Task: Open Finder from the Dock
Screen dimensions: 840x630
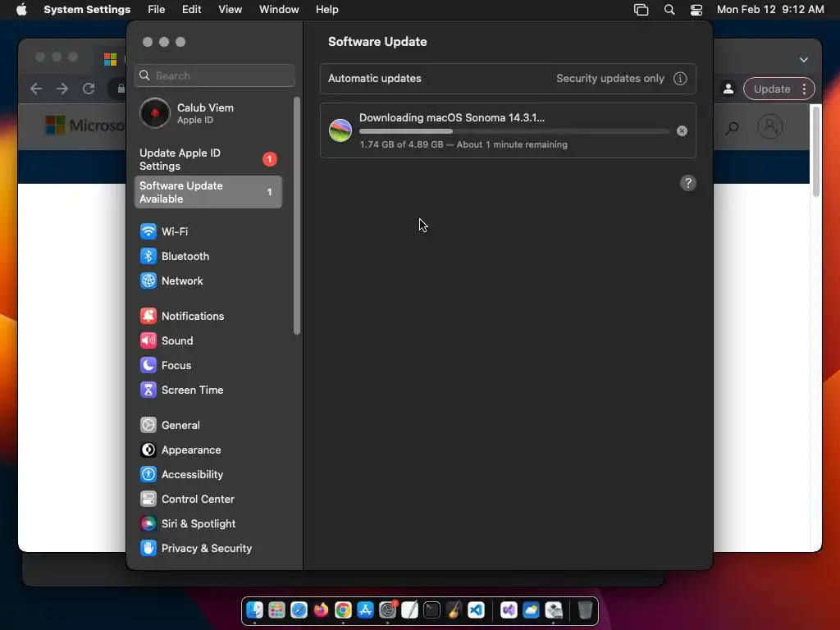Action: click(254, 610)
